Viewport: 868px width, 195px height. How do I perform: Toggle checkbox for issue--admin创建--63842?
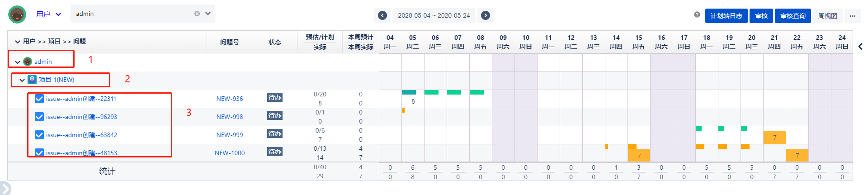(x=39, y=135)
